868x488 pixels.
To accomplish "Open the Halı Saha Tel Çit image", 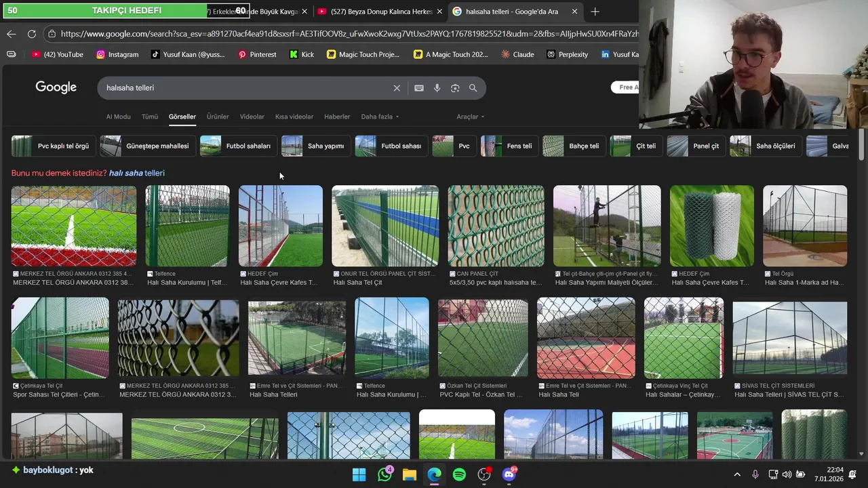I will point(385,226).
